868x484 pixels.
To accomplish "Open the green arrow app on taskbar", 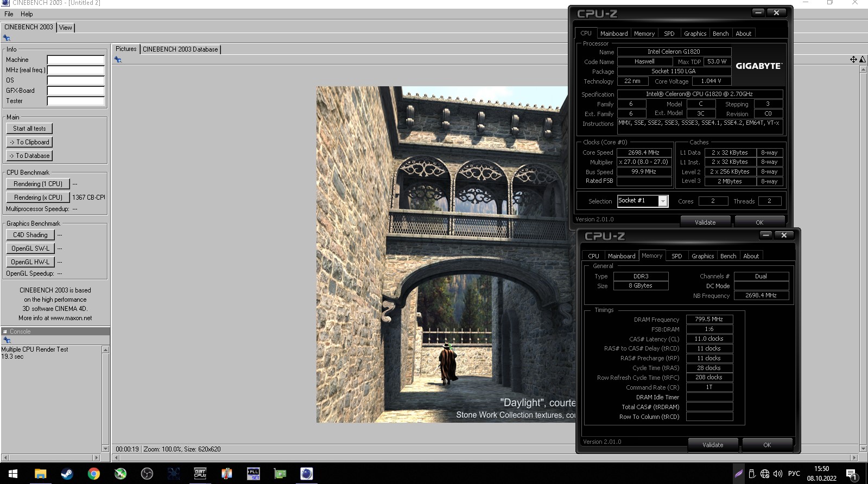I will pos(120,474).
